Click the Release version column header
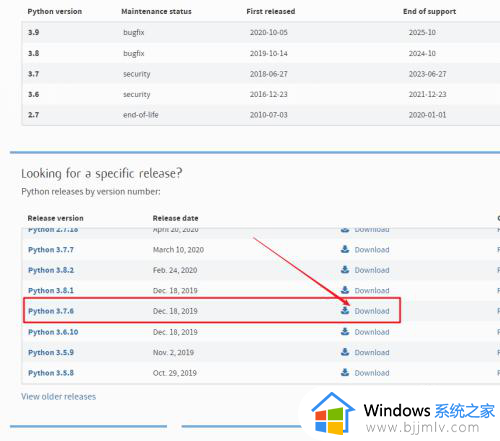The width and height of the screenshot is (500, 441). tap(56, 218)
